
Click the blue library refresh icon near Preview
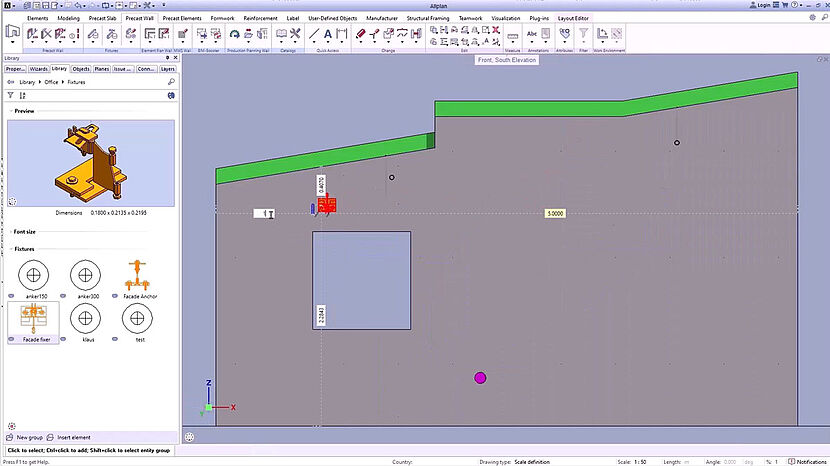pyautogui.click(x=171, y=95)
